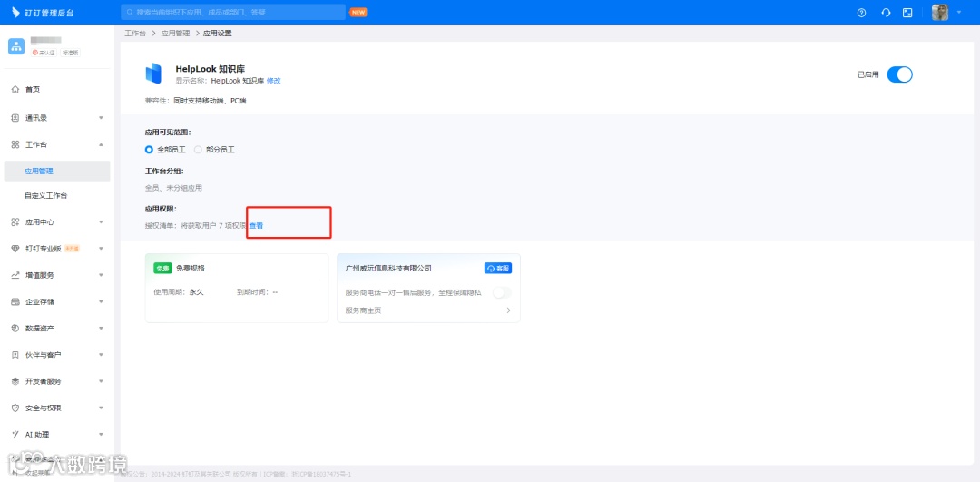This screenshot has width=980, height=482.
Task: Click the 全员、未分组应用 group text
Action: (x=173, y=188)
